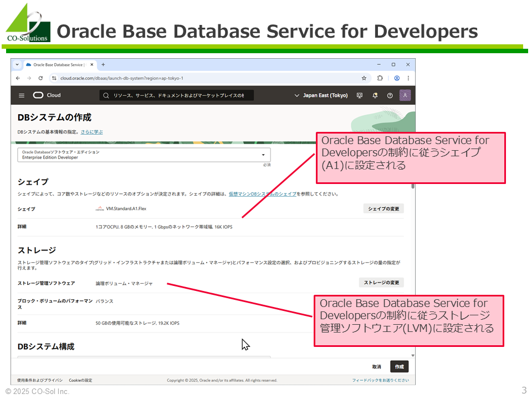Open the Cookieの設定 footer link
Viewport: 532px width, 399px height.
[x=80, y=380]
